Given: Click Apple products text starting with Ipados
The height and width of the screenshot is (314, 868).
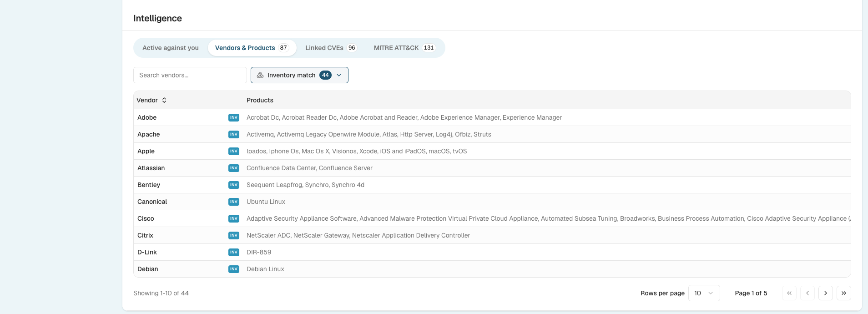Looking at the screenshot, I should pos(357,151).
